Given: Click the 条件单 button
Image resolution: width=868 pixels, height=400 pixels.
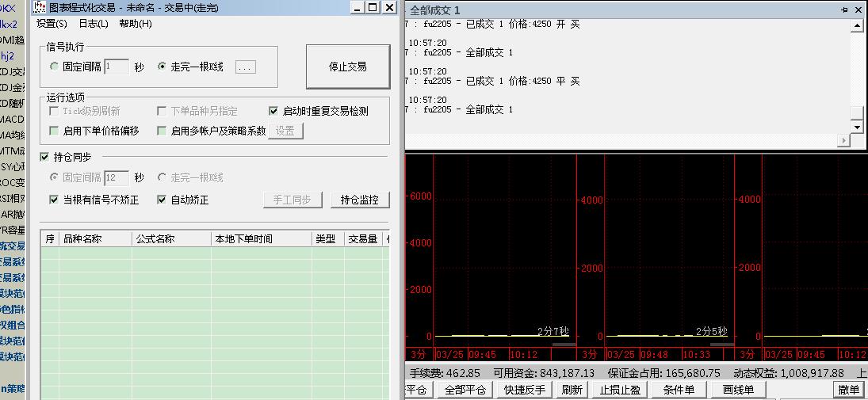Looking at the screenshot, I should (x=678, y=390).
